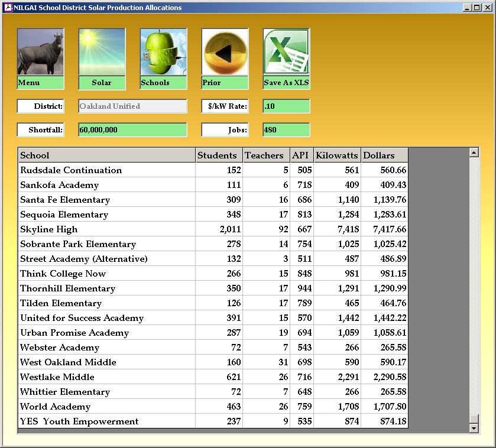
Task: Click YES Youth Empowerment dollars value 874.18
Action: click(x=393, y=421)
